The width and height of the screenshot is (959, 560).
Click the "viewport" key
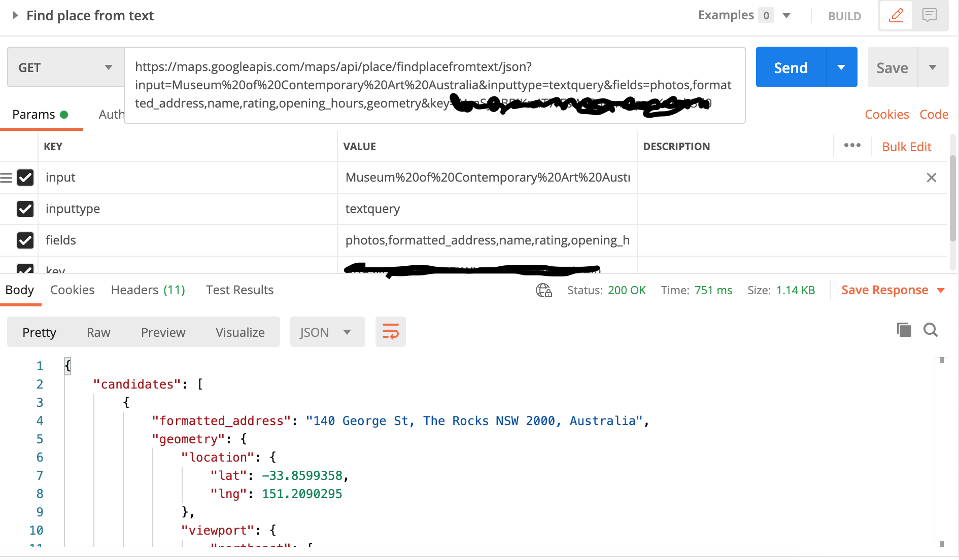click(218, 531)
